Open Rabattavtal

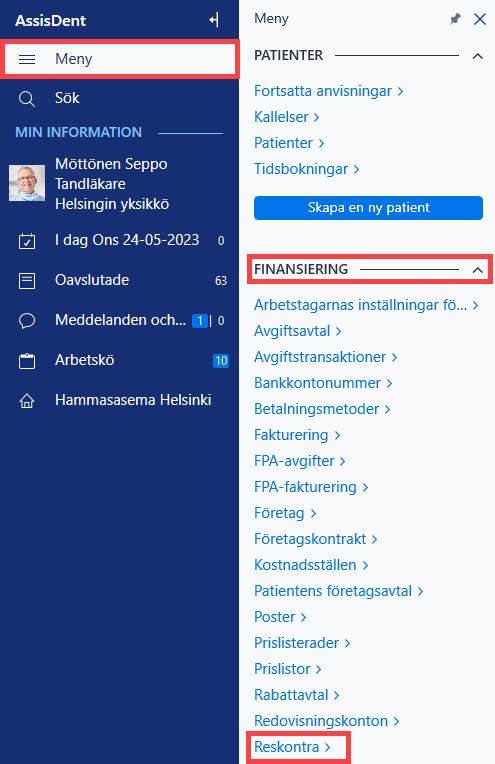297,695
